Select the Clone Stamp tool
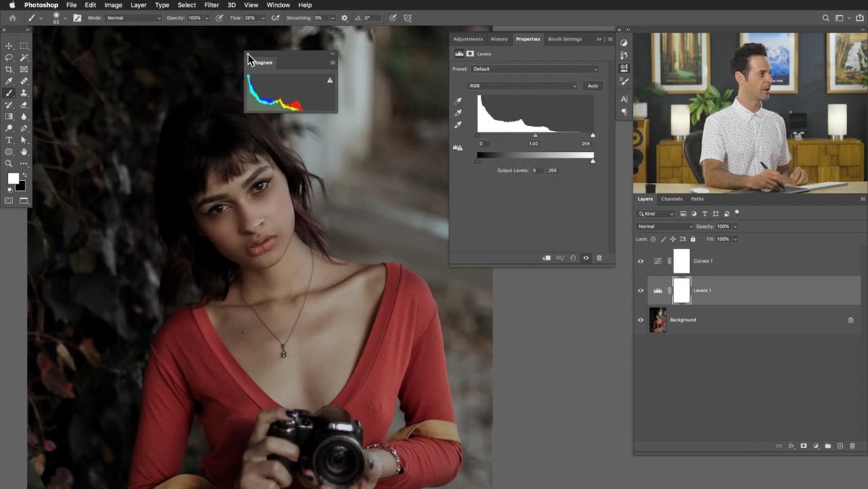 tap(24, 93)
